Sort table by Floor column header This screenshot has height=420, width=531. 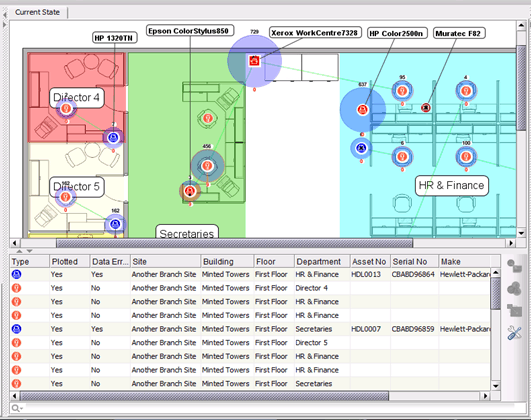click(x=274, y=261)
